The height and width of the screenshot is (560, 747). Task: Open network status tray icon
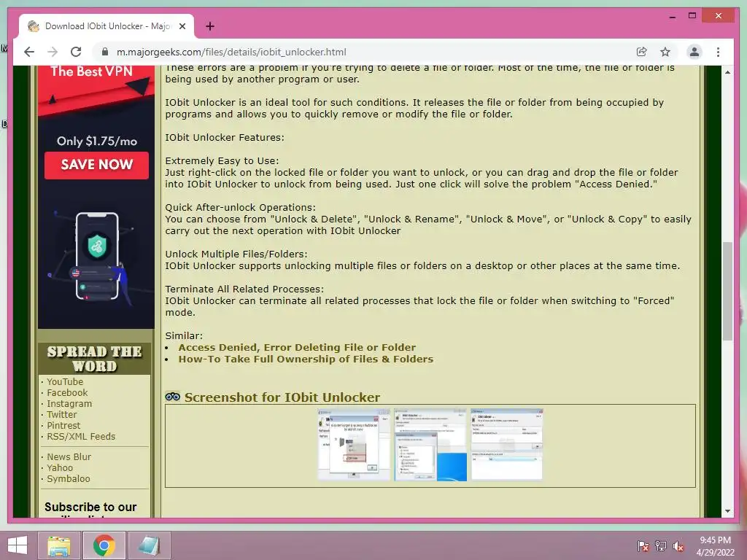(661, 546)
